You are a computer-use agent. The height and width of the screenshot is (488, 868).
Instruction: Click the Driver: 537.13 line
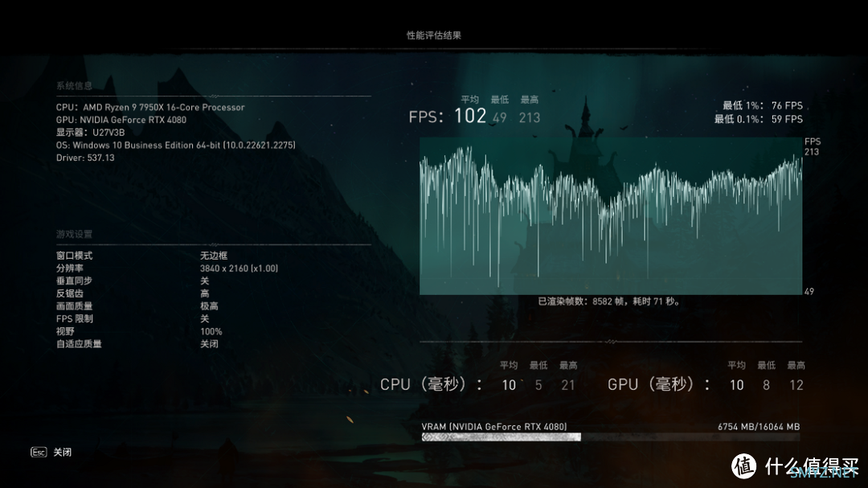tap(85, 158)
